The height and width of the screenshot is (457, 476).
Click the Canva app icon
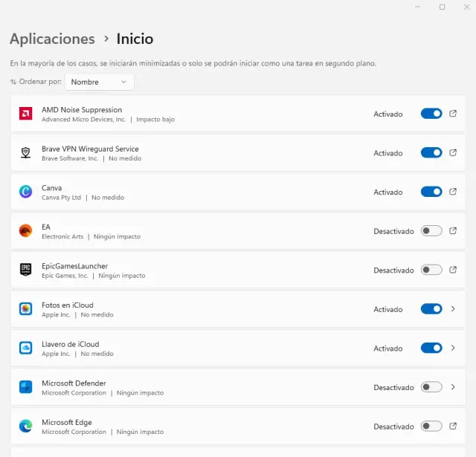tap(25, 192)
